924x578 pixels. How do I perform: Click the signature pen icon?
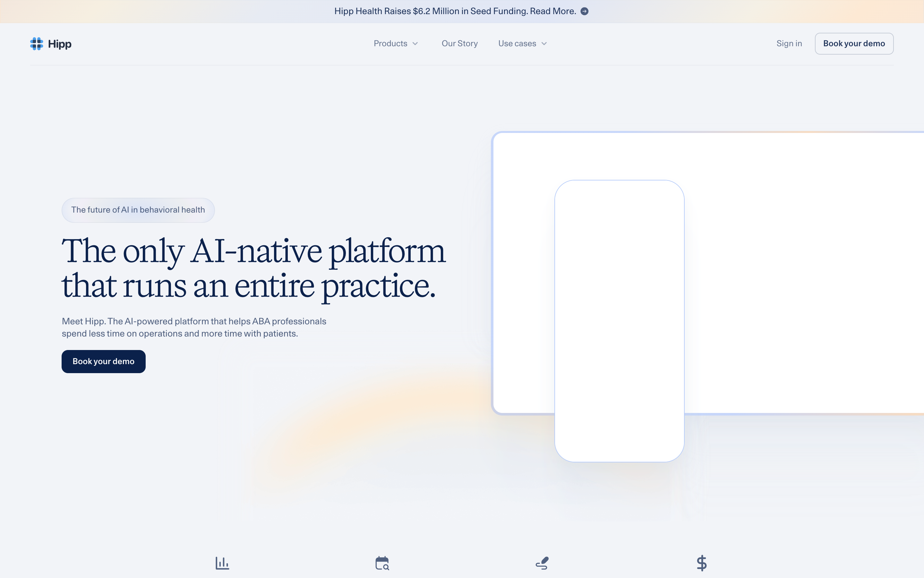542,563
